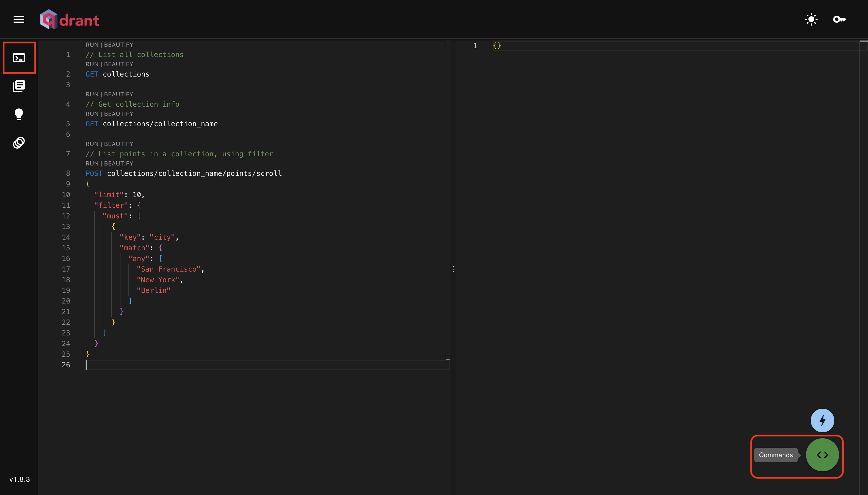The height and width of the screenshot is (495, 868).
Task: Toggle light theme with sun icon
Action: tap(811, 20)
